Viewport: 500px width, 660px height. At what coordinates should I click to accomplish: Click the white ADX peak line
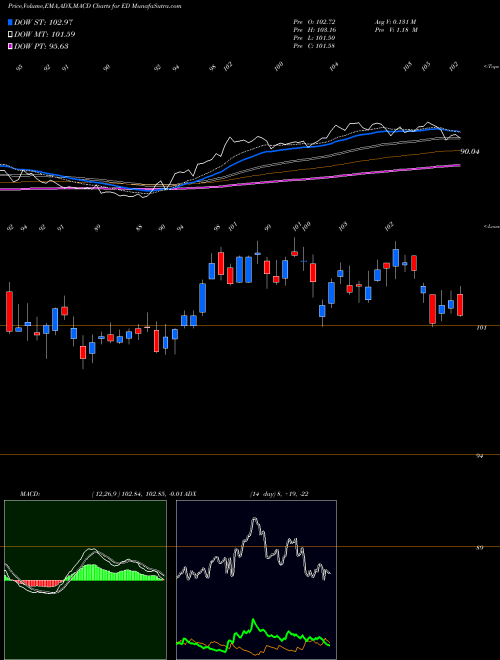[254, 520]
